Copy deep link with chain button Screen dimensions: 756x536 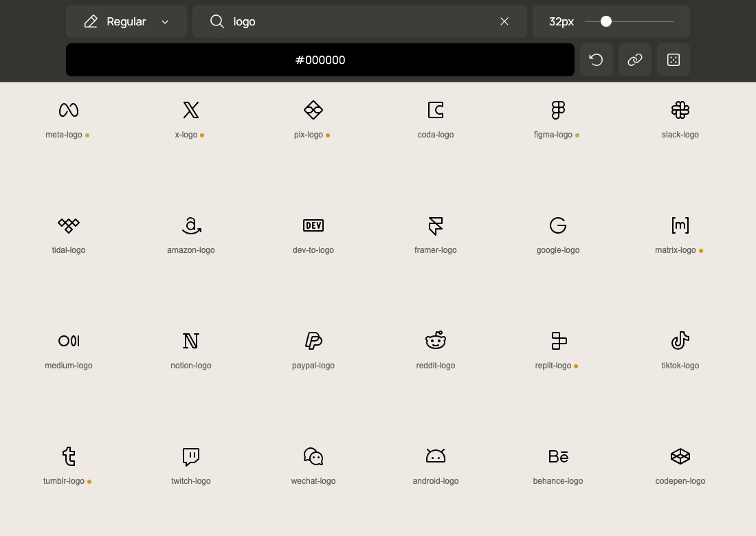click(x=635, y=60)
